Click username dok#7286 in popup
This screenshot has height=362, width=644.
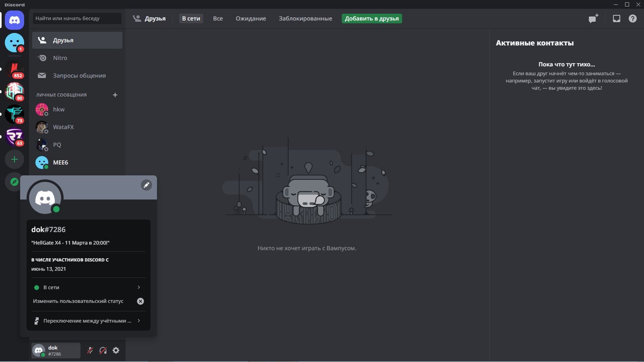click(48, 230)
